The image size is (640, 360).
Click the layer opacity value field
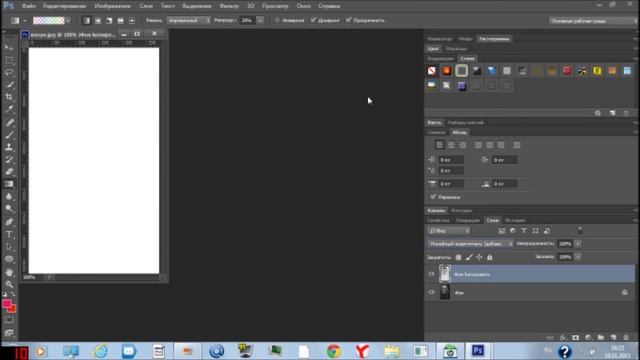click(x=565, y=244)
